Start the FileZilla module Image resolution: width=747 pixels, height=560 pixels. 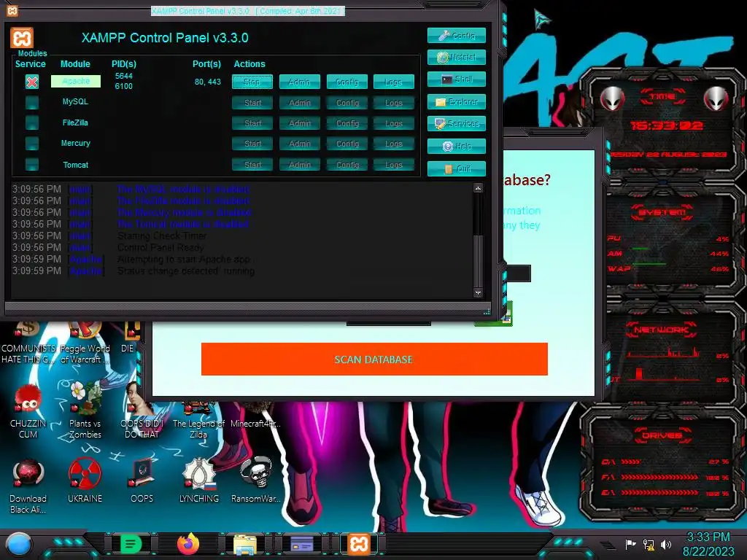(x=252, y=123)
